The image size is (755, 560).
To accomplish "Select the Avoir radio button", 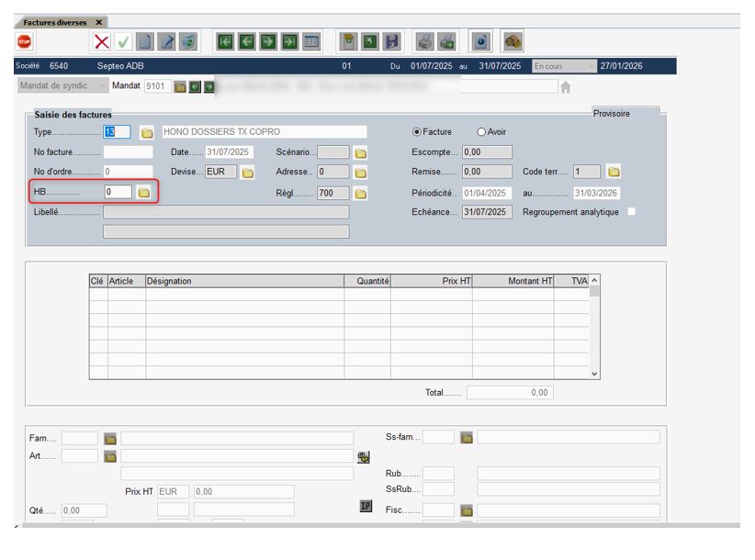I will (x=481, y=132).
